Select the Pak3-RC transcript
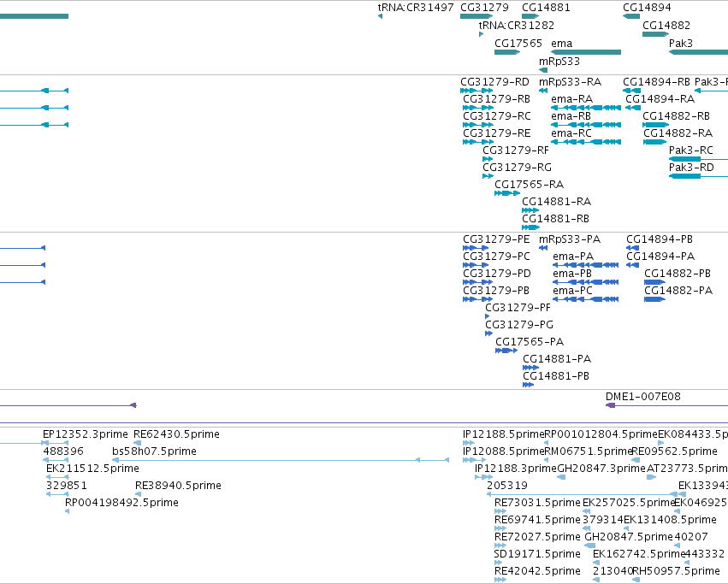Image resolution: width=728 pixels, height=584 pixels. tap(691, 150)
